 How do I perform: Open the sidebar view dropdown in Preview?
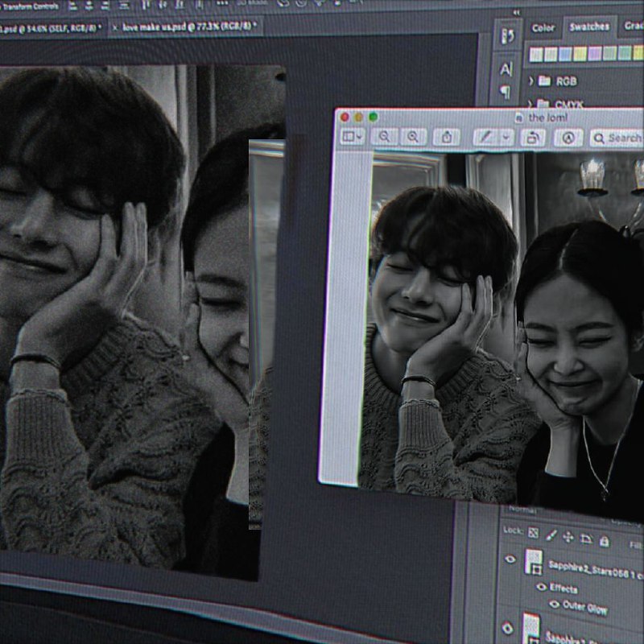(x=353, y=136)
